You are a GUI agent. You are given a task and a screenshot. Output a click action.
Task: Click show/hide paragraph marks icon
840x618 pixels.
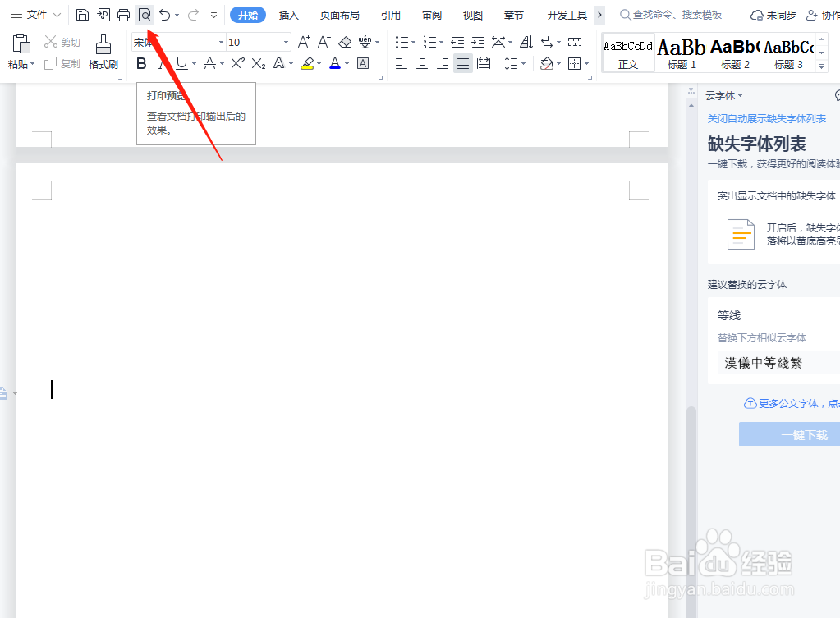point(547,42)
